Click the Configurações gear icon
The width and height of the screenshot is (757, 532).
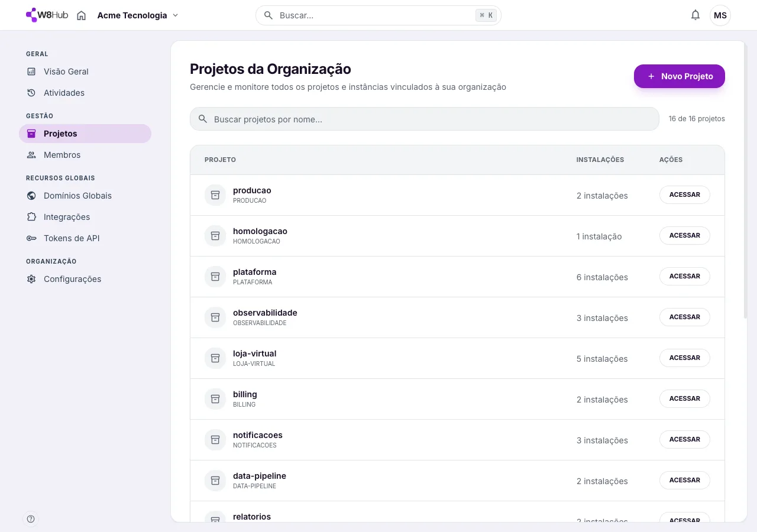(x=31, y=279)
